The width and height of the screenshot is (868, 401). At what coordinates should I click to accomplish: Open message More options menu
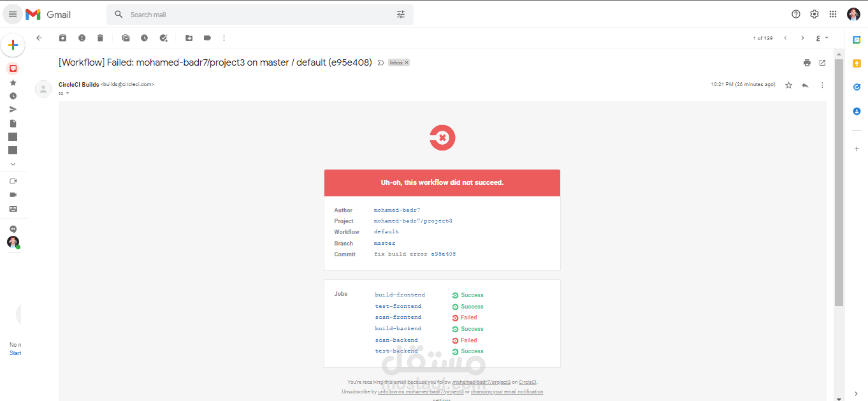(x=822, y=85)
